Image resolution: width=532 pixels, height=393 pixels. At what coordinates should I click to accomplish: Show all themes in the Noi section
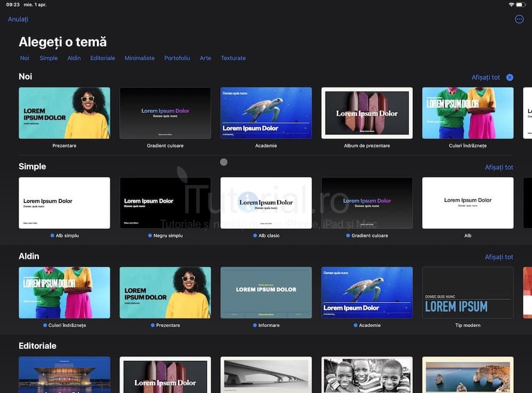coord(486,77)
